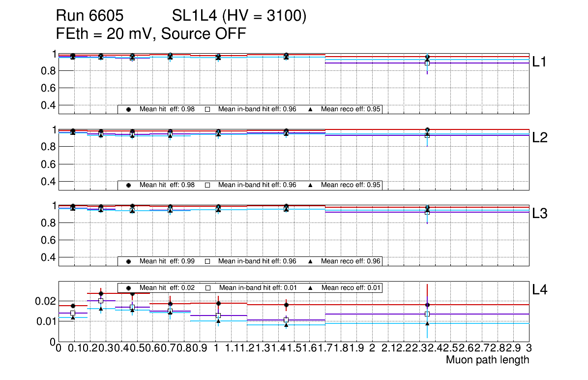Screen dimensions: 588x380
Task: Click the L3 panel label
Action: (540, 214)
